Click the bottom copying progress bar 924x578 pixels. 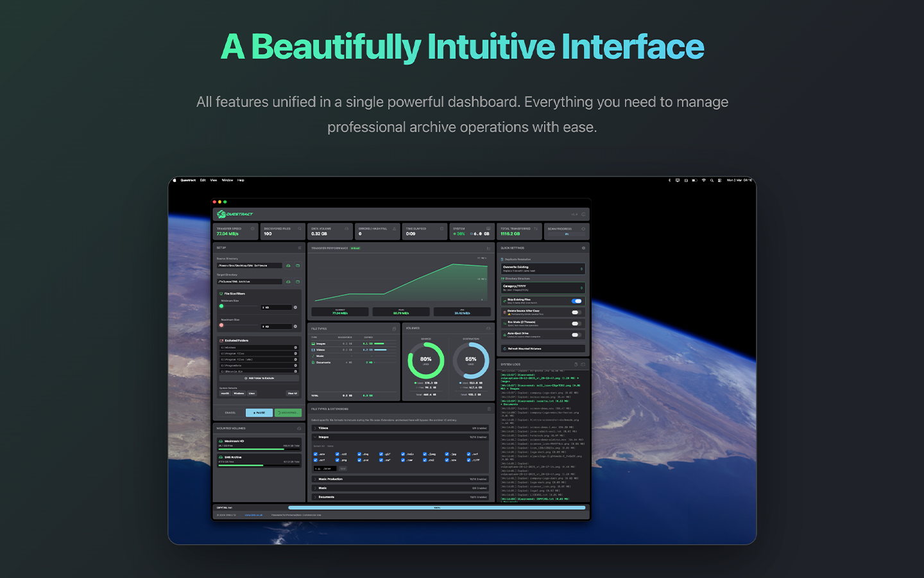point(437,507)
